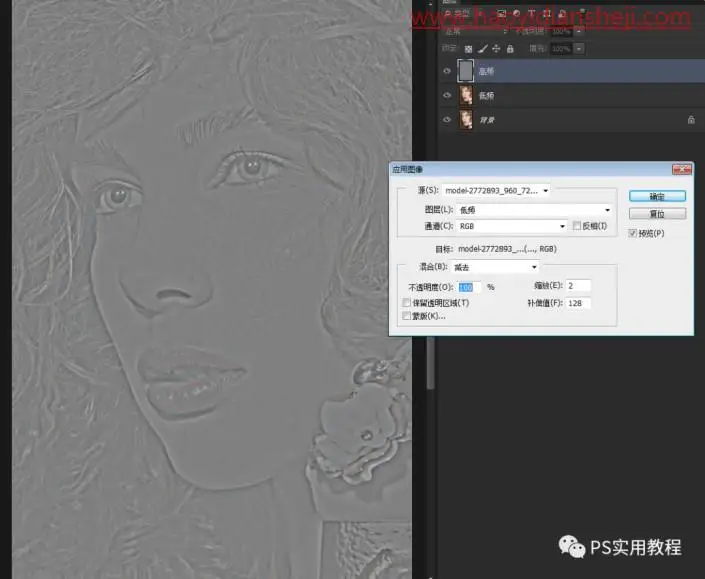Screen dimensions: 705x579
Task: Select the gray 高频 layer thumbnail
Action: pyautogui.click(x=466, y=71)
